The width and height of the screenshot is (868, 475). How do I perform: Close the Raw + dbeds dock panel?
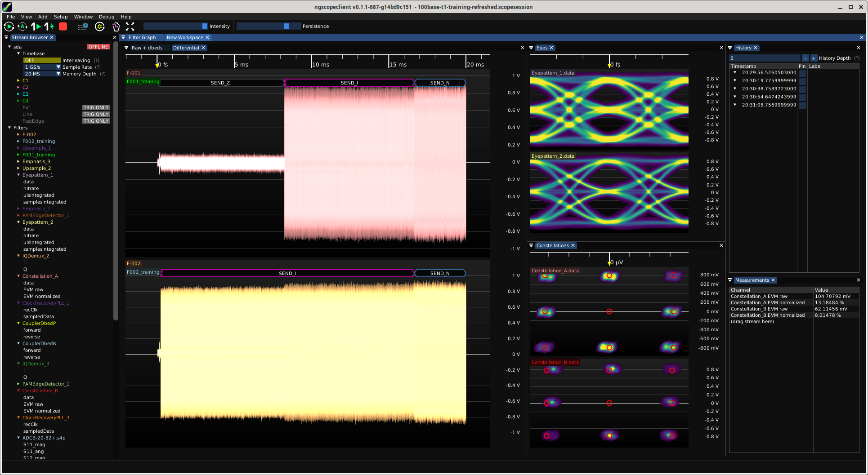pyautogui.click(x=522, y=48)
